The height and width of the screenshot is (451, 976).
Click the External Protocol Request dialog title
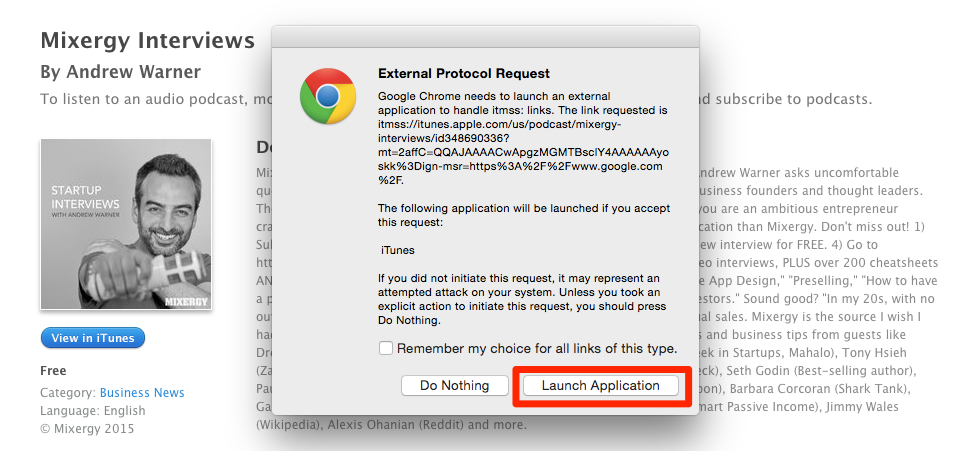tap(464, 73)
